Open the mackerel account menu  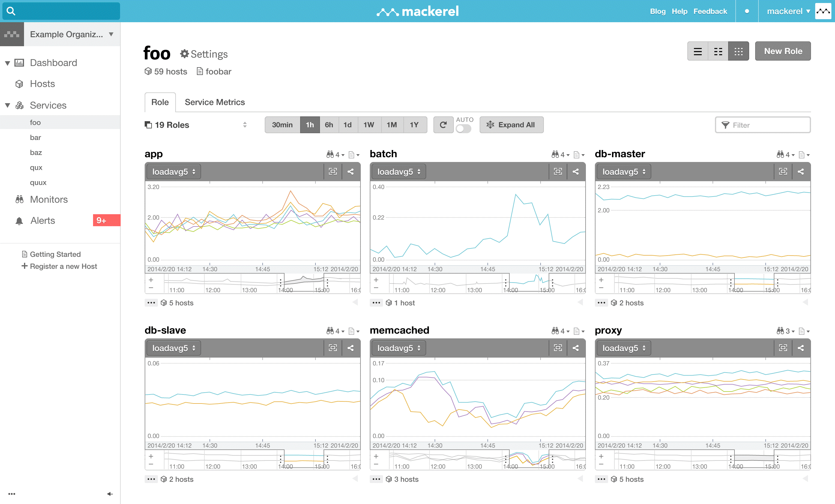click(788, 11)
